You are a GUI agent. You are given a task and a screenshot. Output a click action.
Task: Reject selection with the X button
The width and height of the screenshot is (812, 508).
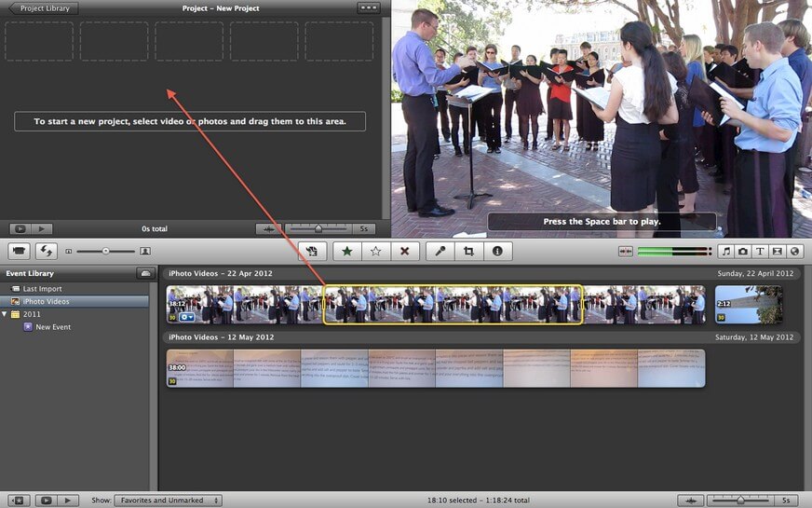point(405,252)
